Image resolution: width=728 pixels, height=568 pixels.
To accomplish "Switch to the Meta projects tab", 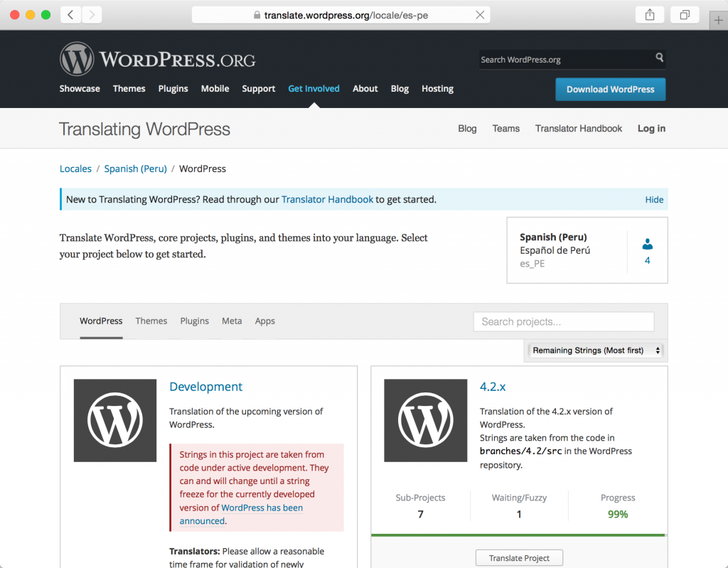I will (x=232, y=321).
